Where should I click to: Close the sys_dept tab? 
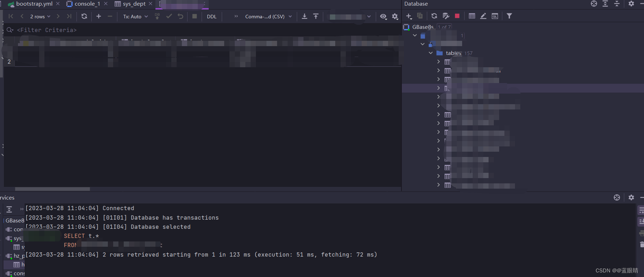tap(151, 4)
